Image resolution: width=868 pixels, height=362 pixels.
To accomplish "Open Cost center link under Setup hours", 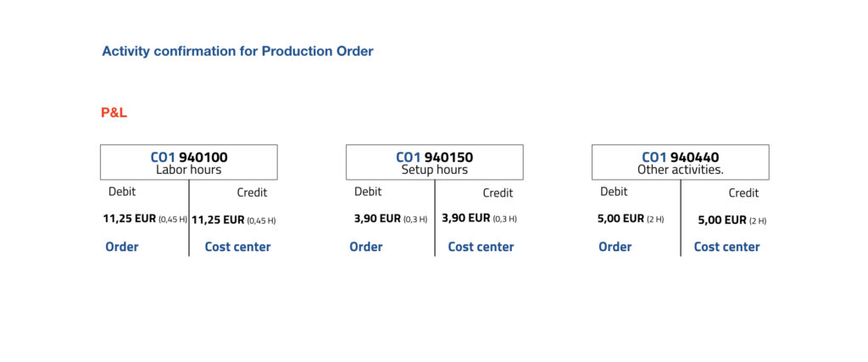I will pos(481,247).
